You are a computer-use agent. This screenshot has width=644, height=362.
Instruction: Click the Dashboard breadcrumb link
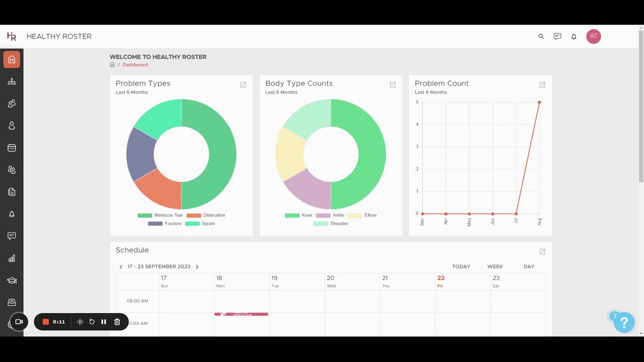tap(135, 65)
